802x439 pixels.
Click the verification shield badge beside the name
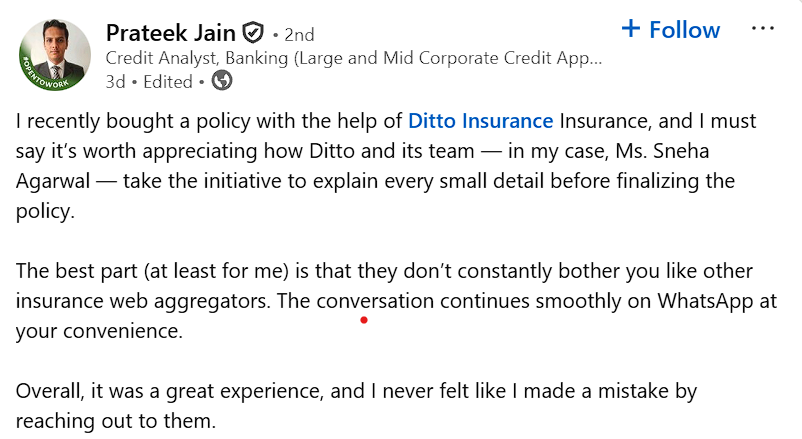point(252,32)
